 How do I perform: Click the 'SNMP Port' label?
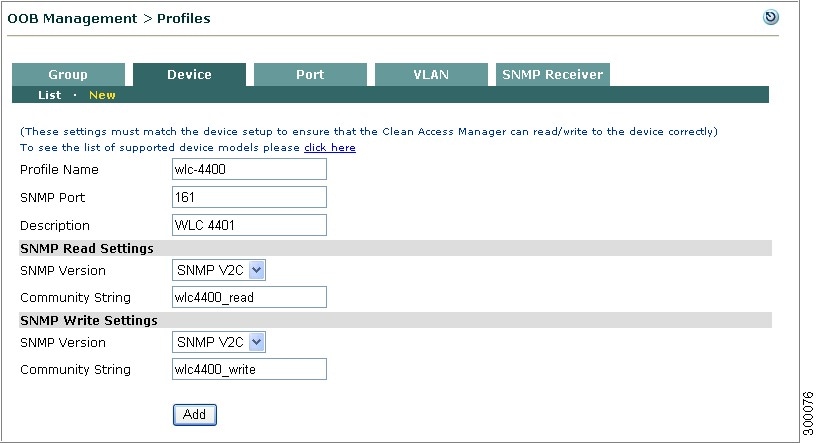pyautogui.click(x=53, y=197)
